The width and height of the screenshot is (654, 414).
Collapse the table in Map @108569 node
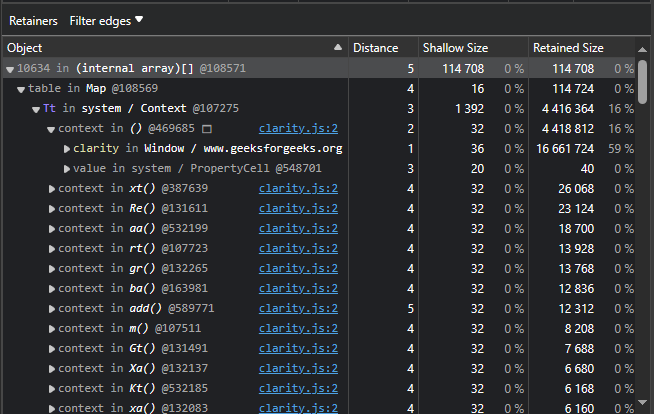point(21,90)
